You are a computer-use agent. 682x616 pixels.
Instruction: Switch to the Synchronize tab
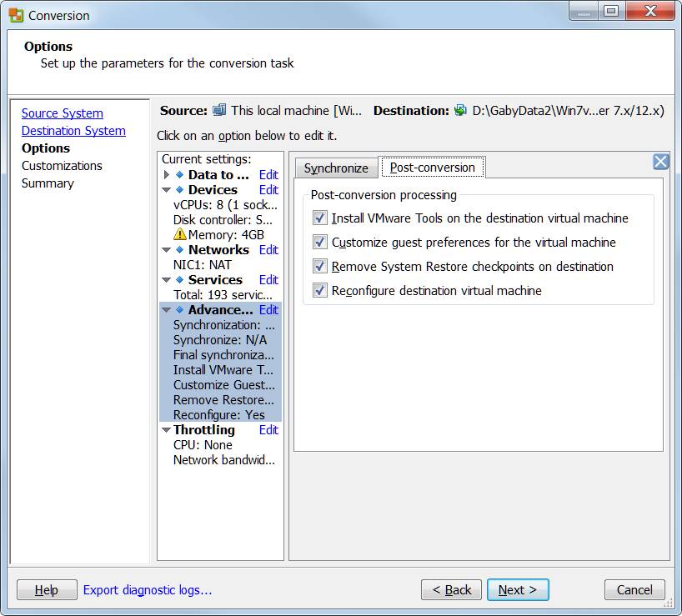[x=336, y=168]
